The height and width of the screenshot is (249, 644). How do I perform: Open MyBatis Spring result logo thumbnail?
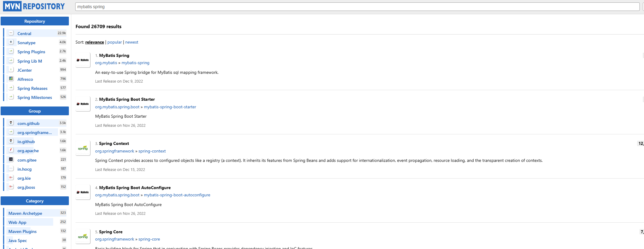[83, 60]
